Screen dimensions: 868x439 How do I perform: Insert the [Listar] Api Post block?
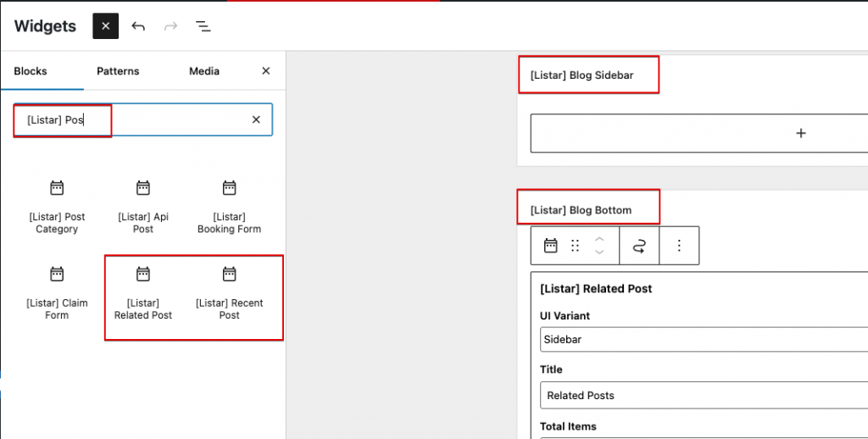point(142,207)
